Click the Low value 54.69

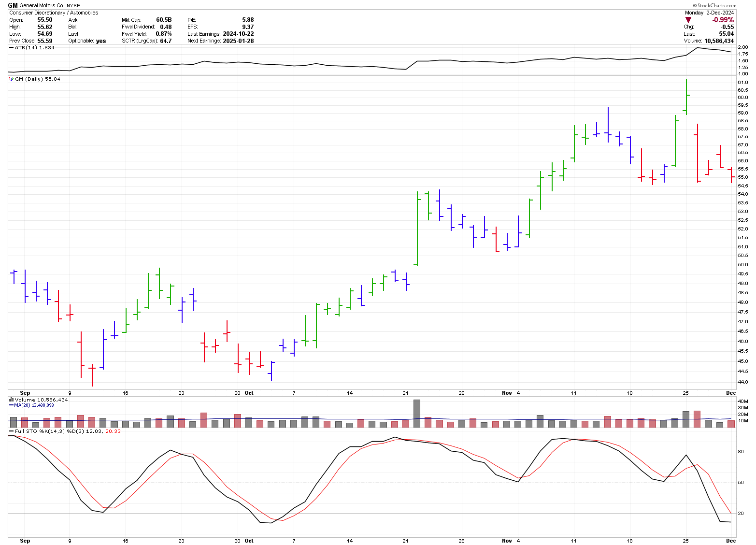(45, 34)
